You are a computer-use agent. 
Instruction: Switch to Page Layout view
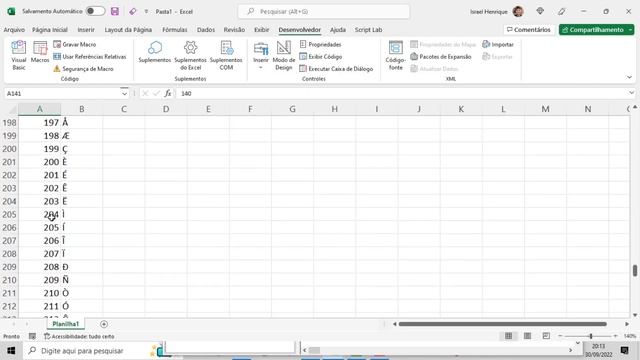point(527,336)
